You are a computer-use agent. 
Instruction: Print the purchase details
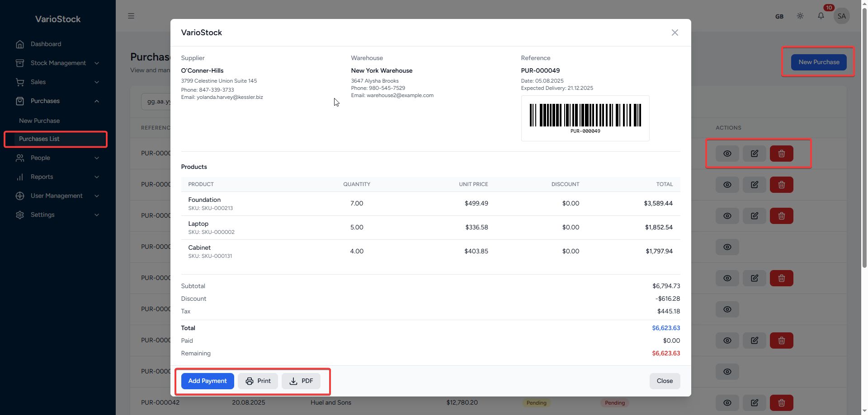(x=258, y=381)
